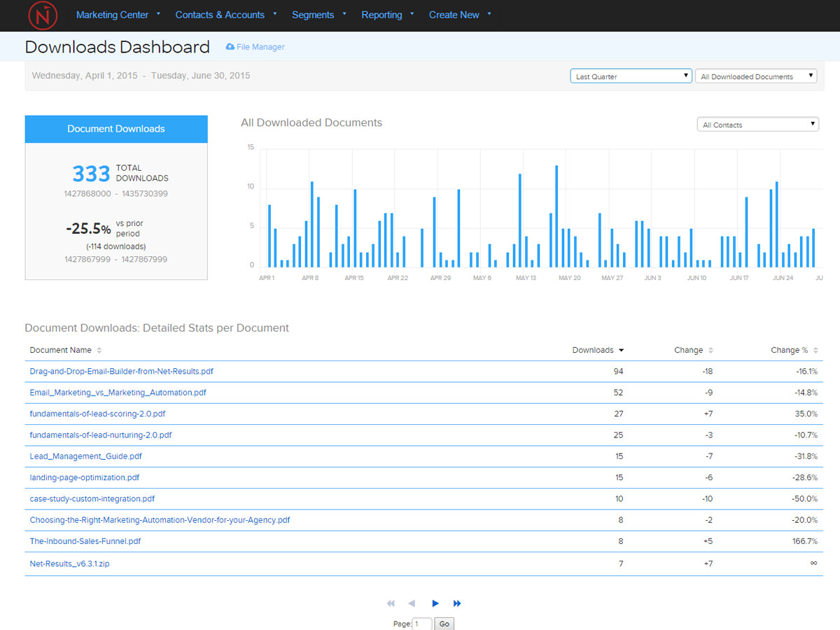Click the Net-Results logo icon
Screen dimensions: 840x630
pyautogui.click(x=43, y=15)
